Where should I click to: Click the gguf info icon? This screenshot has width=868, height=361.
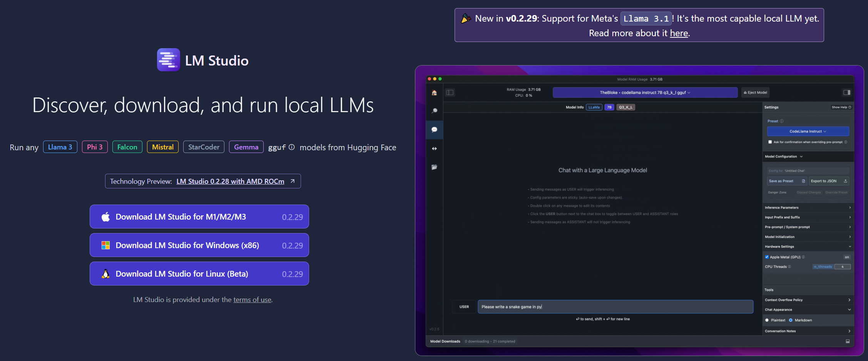[x=292, y=147]
